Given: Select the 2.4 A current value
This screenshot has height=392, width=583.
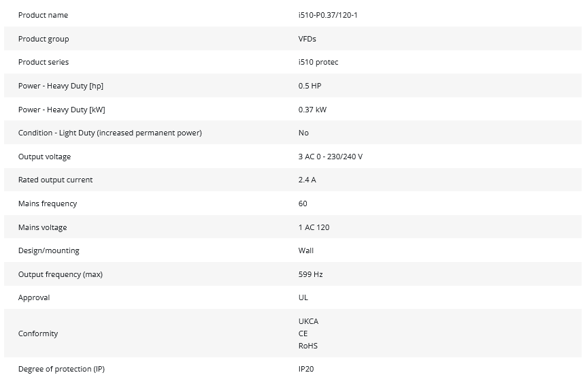Looking at the screenshot, I should click(307, 180).
